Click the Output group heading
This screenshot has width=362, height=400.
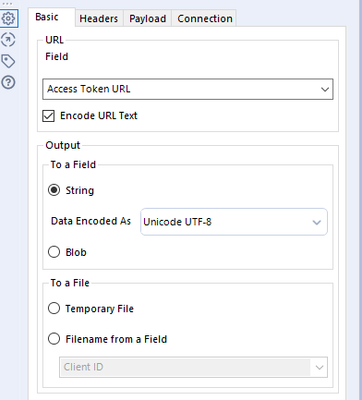pos(63,145)
